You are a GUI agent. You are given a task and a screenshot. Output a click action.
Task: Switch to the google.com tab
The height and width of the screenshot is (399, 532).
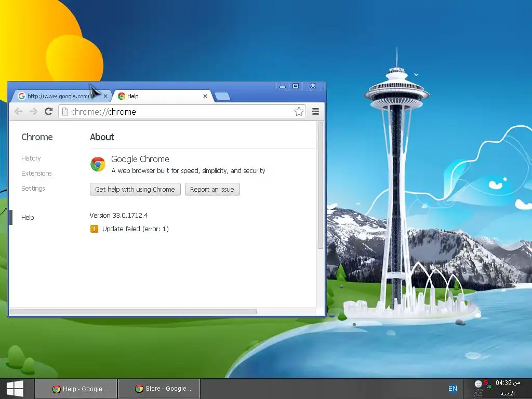click(x=61, y=96)
